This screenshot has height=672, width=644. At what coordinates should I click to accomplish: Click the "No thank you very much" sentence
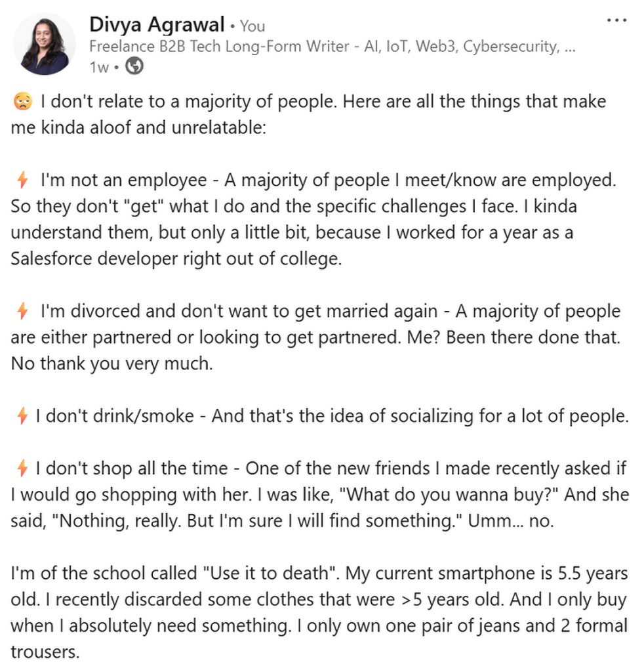point(111,364)
